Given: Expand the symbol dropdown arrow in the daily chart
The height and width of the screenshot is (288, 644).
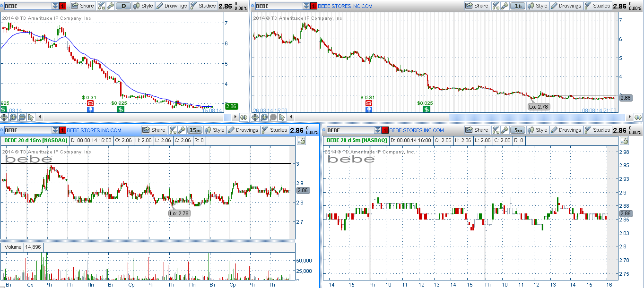Looking at the screenshot, I should point(55,6).
